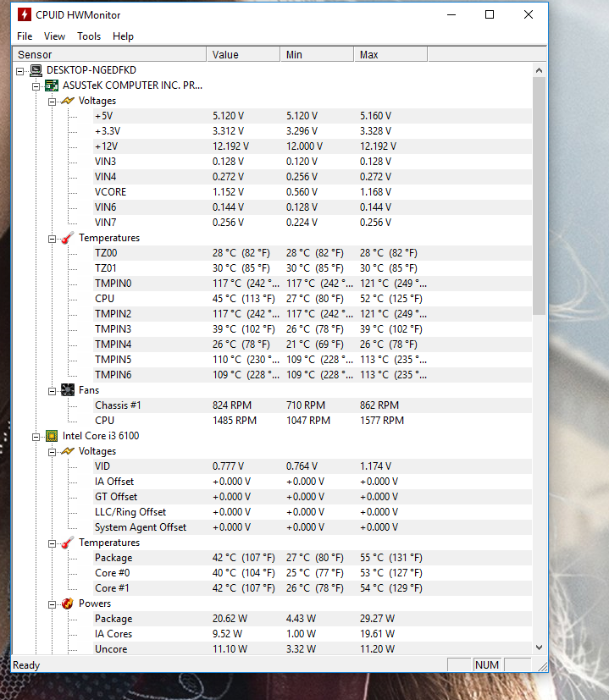Select the TMPIN5 temperature row
Screen dimensions: 609x700
(x=313, y=360)
